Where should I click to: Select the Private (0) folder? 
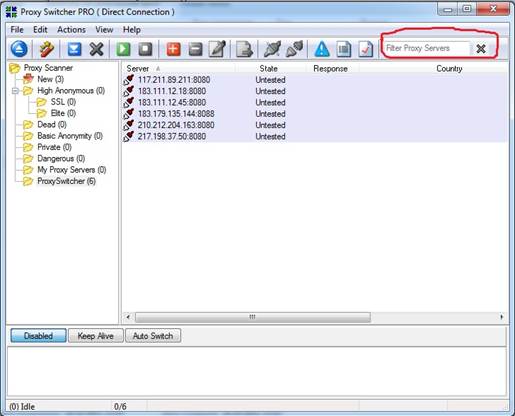tap(54, 147)
